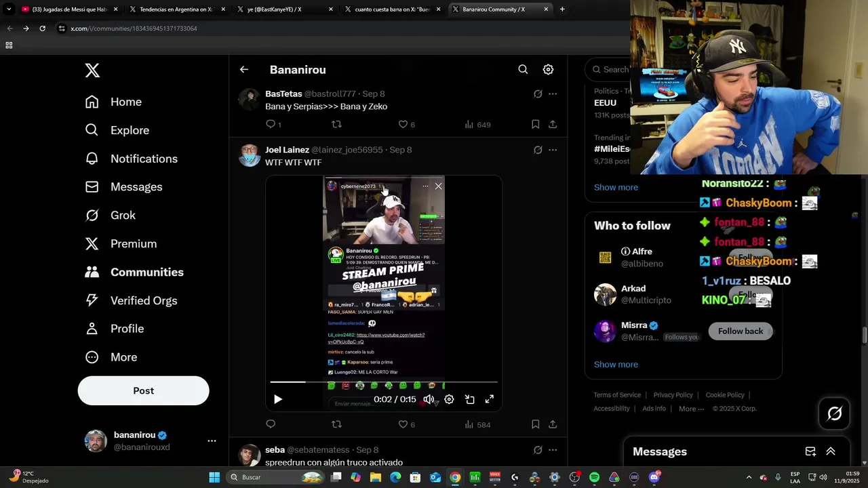Open Messages in the sidebar nav
The image size is (868, 488).
point(123,187)
